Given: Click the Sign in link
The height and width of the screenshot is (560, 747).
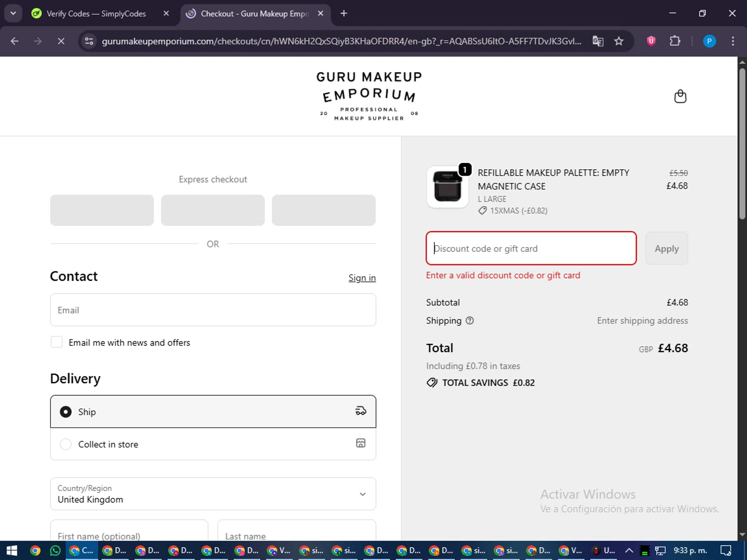Looking at the screenshot, I should [x=362, y=278].
